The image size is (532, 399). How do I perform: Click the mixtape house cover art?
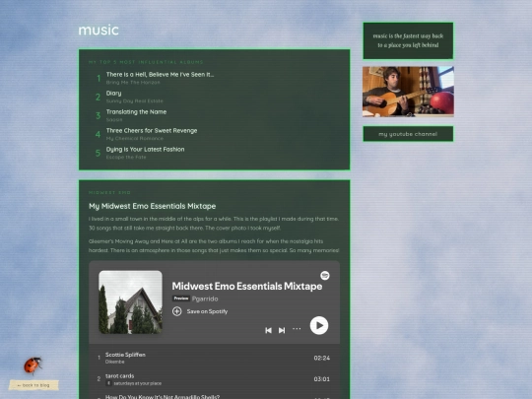[130, 302]
